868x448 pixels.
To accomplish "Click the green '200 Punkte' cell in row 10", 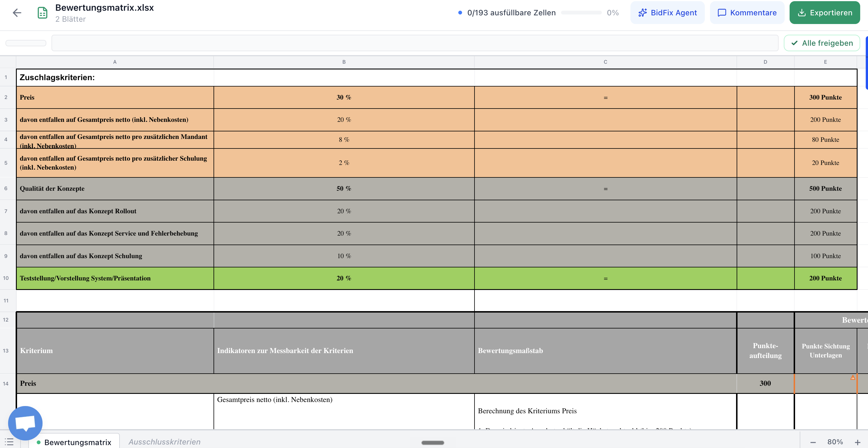I will pyautogui.click(x=825, y=278).
